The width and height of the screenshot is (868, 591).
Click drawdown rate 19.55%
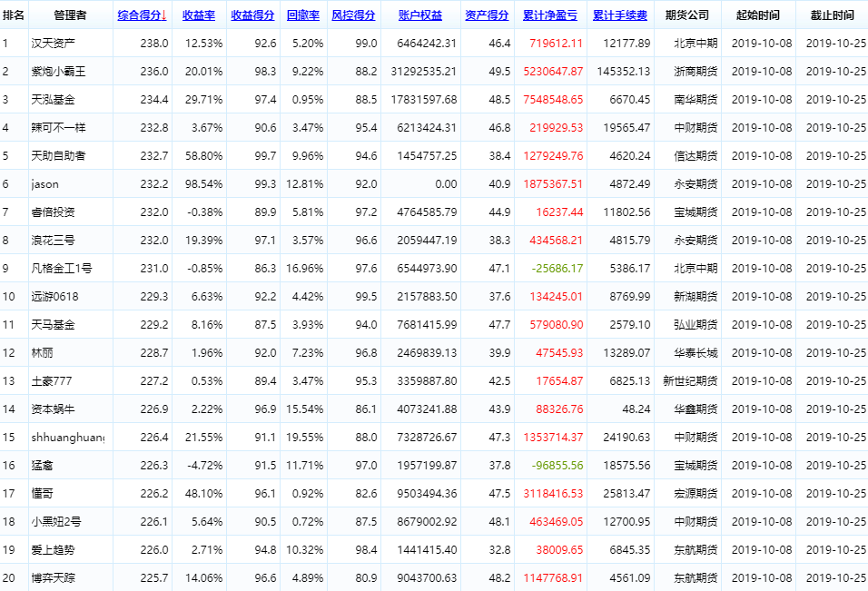pyautogui.click(x=304, y=438)
